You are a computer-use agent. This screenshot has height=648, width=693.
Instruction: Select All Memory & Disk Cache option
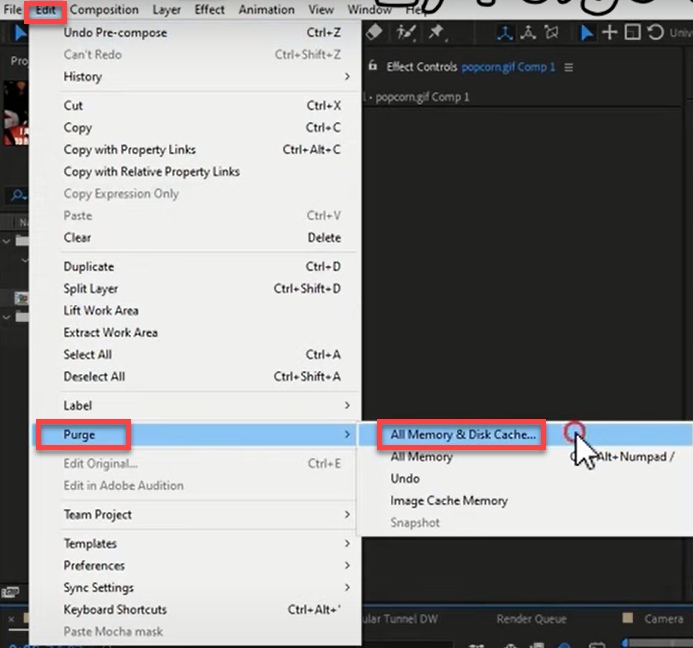pyautogui.click(x=526, y=435)
